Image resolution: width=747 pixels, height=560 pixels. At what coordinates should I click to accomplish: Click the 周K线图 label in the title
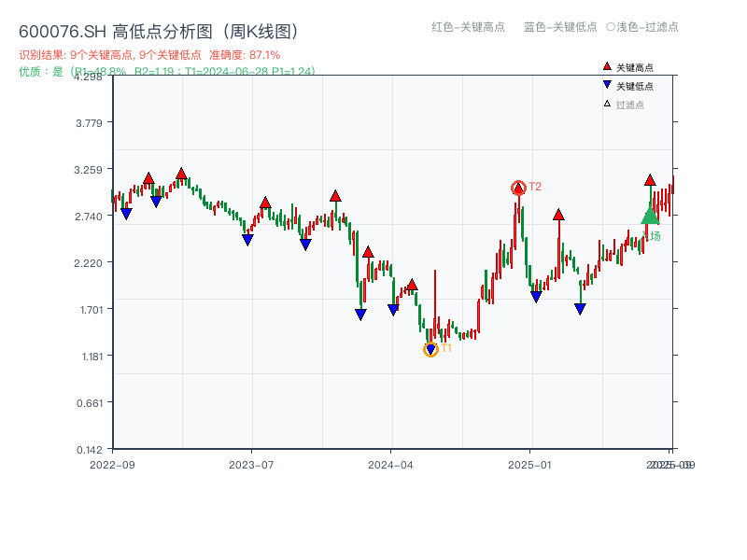(x=259, y=29)
